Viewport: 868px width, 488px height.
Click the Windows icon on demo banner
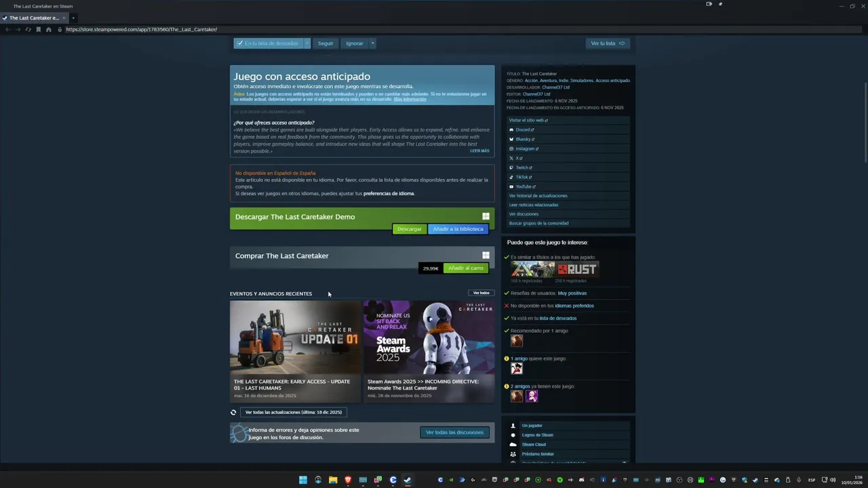tap(486, 216)
